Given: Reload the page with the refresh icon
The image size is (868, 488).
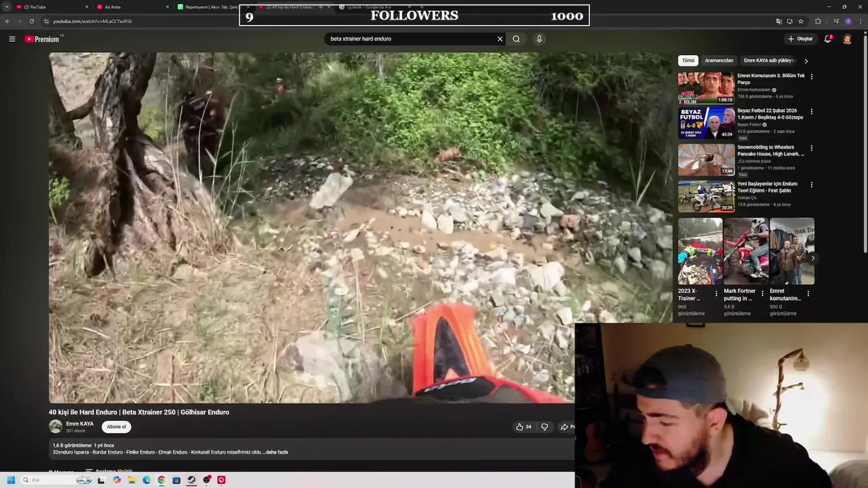Looking at the screenshot, I should point(31,21).
